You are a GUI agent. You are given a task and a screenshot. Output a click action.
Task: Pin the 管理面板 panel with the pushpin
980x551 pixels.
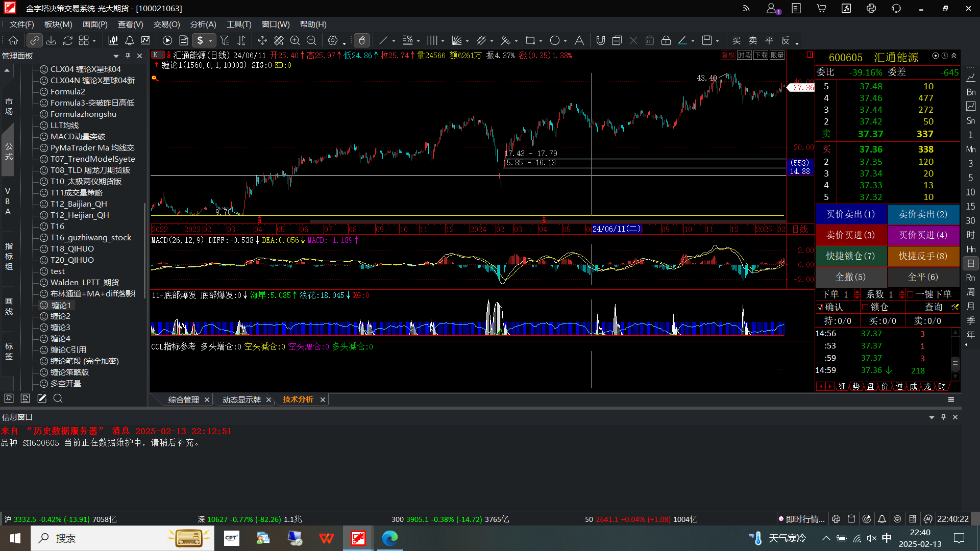click(128, 56)
